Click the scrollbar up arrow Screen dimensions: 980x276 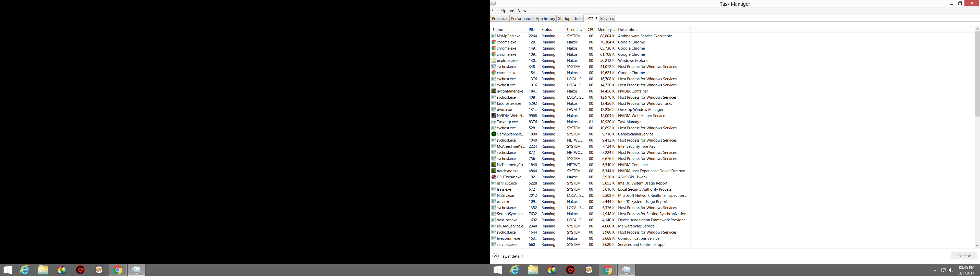tap(977, 29)
